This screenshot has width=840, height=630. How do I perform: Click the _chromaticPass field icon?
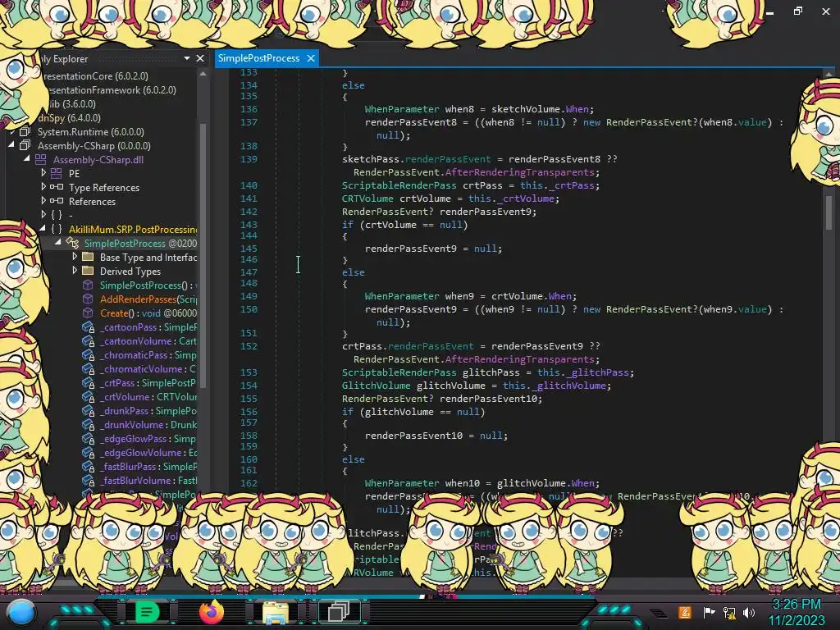pos(88,355)
